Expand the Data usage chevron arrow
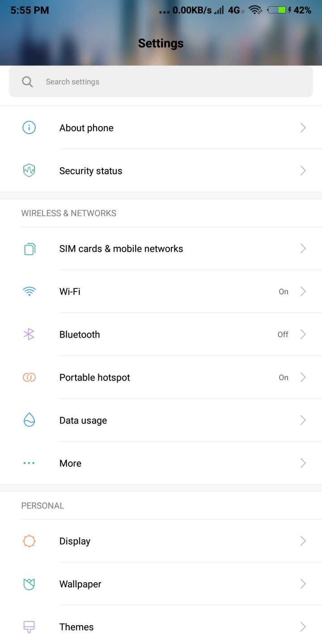 303,420
